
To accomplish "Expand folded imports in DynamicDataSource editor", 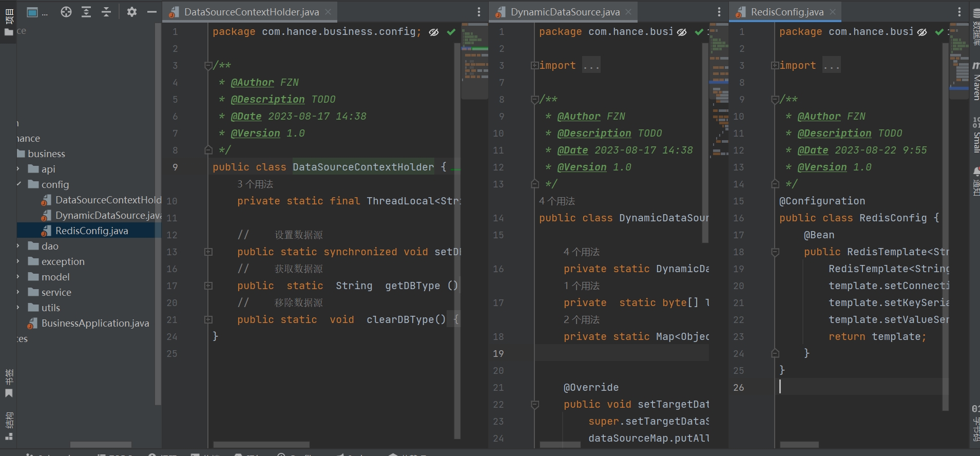I will coord(534,65).
